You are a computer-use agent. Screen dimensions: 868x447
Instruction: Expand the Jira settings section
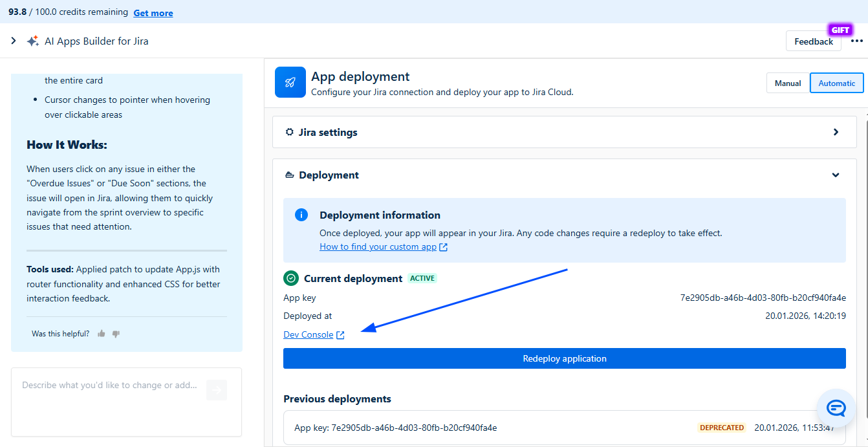click(x=564, y=132)
